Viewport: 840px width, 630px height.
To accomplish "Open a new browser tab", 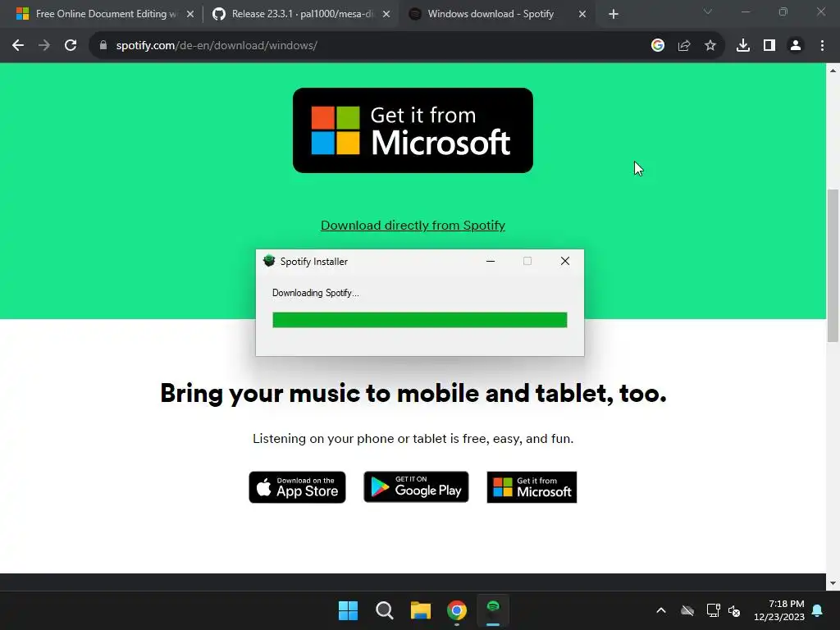I will tap(614, 15).
